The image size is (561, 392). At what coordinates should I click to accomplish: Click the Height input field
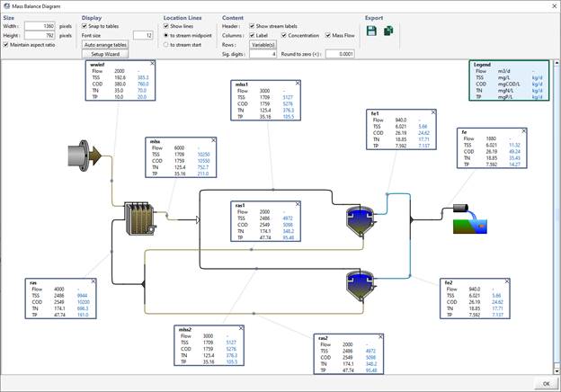(40, 35)
